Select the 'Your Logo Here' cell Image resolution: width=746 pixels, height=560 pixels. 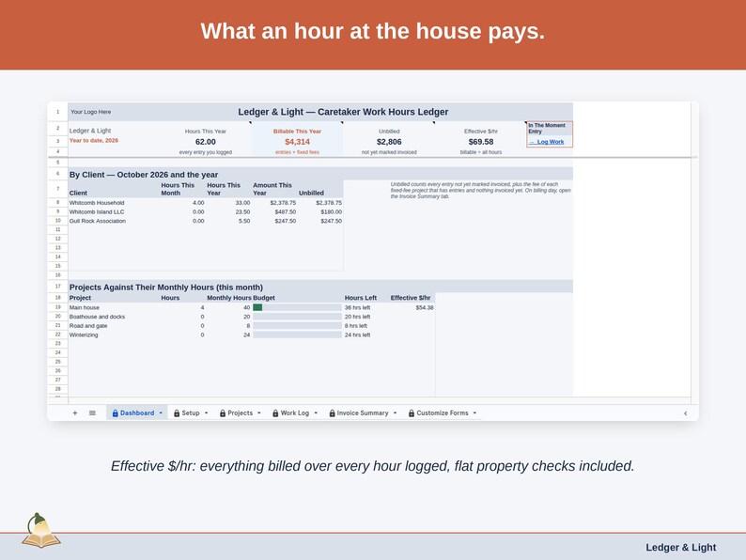[91, 112]
